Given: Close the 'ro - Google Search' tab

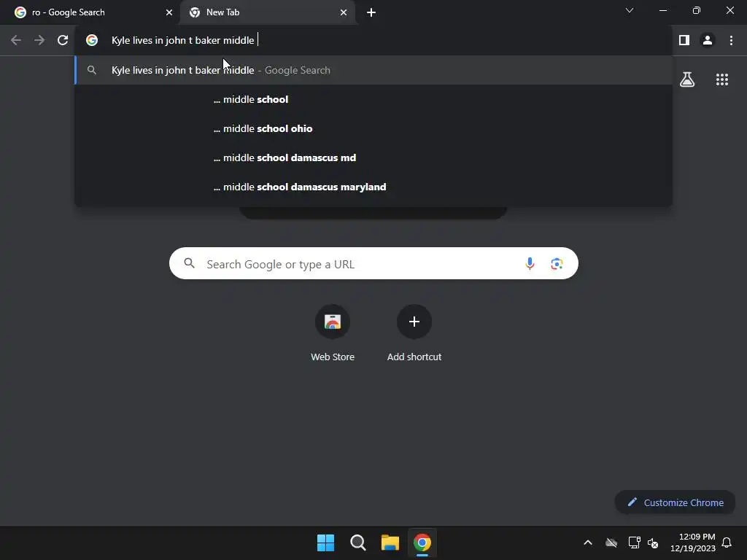Looking at the screenshot, I should 169,12.
